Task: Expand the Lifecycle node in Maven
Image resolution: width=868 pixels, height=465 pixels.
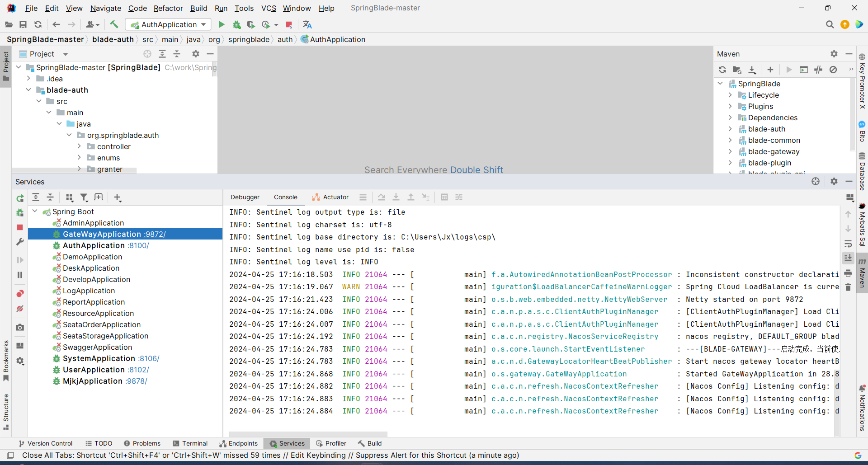Action: coord(730,95)
